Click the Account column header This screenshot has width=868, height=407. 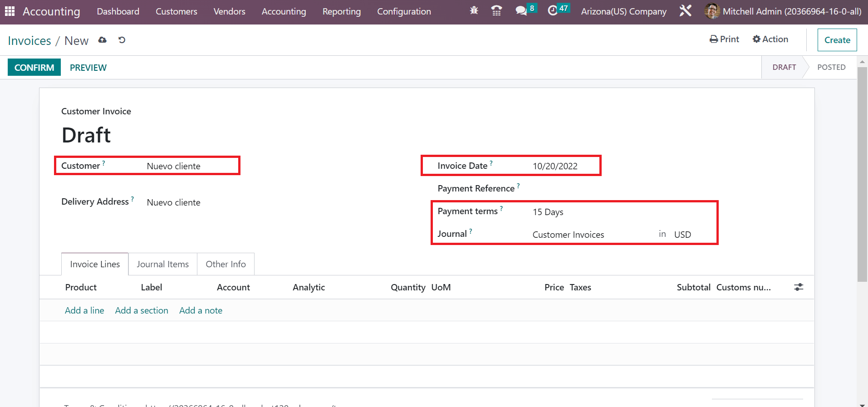coord(233,287)
